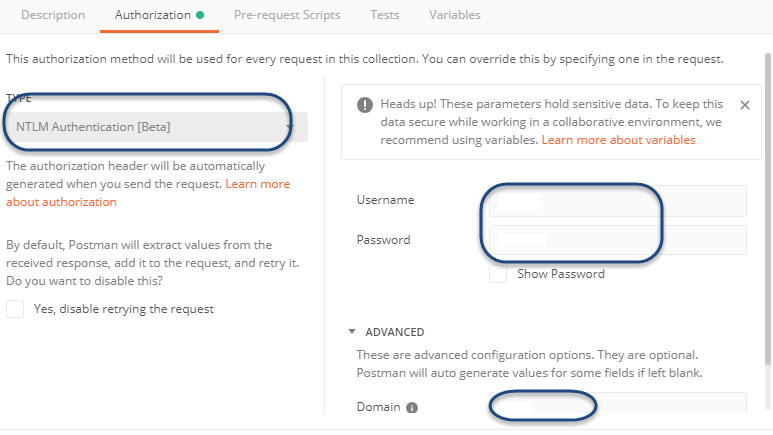773x435 pixels.
Task: Toggle the Show Password checkbox
Action: tap(498, 274)
